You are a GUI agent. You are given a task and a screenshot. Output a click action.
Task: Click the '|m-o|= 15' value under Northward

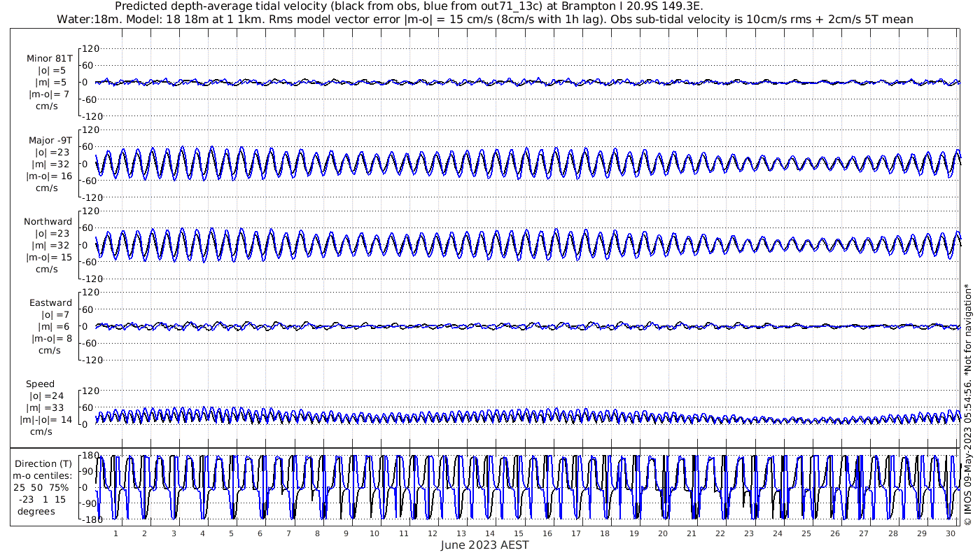pyautogui.click(x=50, y=257)
